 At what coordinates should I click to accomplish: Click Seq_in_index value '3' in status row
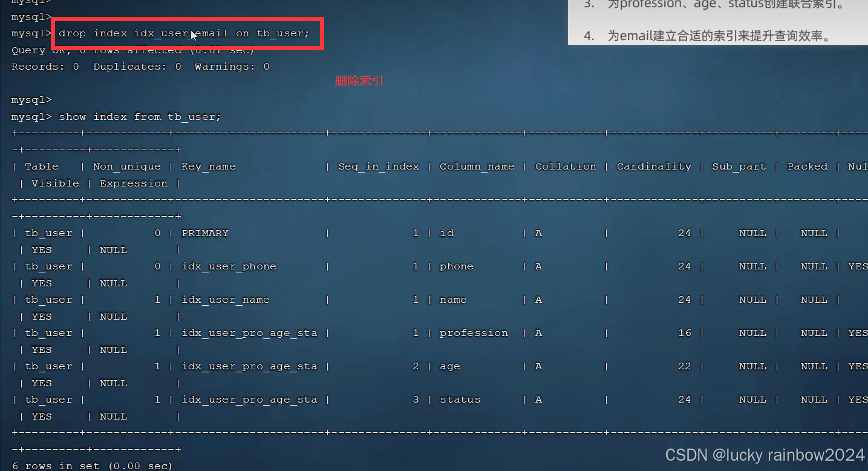[x=416, y=400]
